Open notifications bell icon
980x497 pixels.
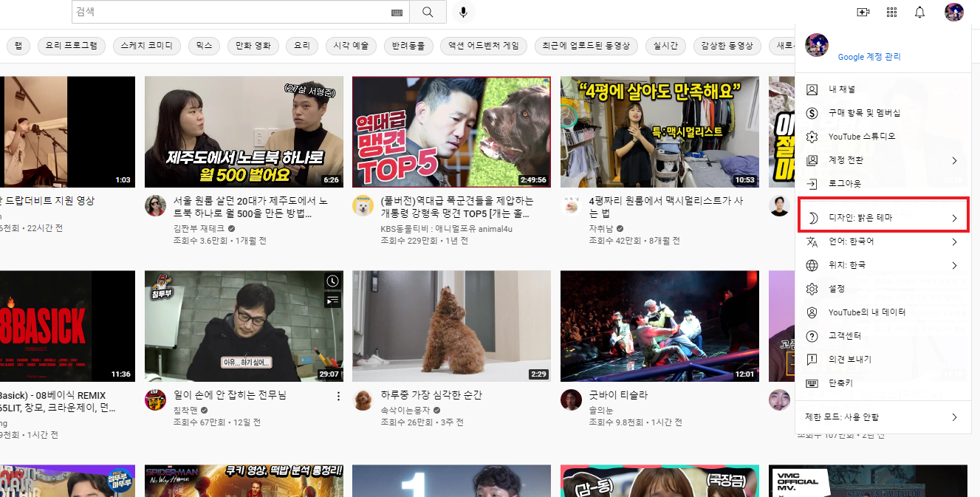pos(919,12)
